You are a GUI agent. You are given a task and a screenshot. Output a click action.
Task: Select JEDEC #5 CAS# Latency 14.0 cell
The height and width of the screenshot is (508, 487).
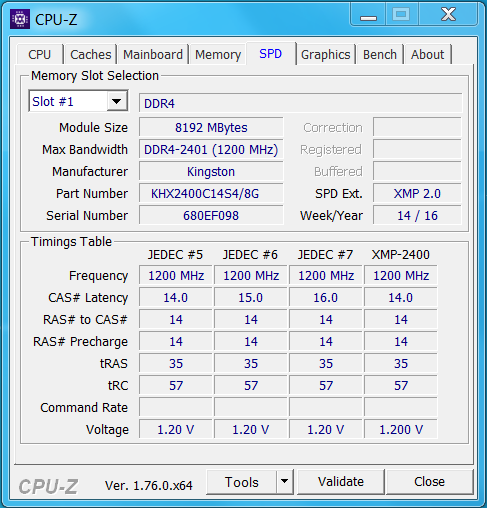click(176, 298)
